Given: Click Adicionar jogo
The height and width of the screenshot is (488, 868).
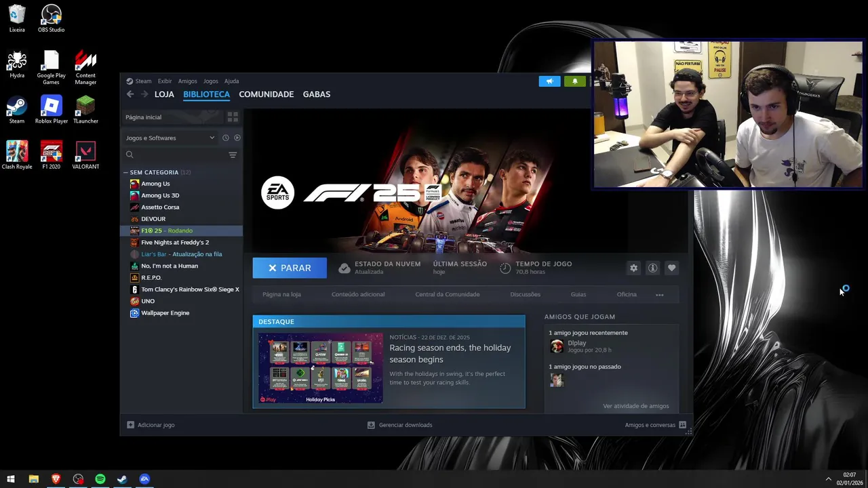Looking at the screenshot, I should point(151,425).
